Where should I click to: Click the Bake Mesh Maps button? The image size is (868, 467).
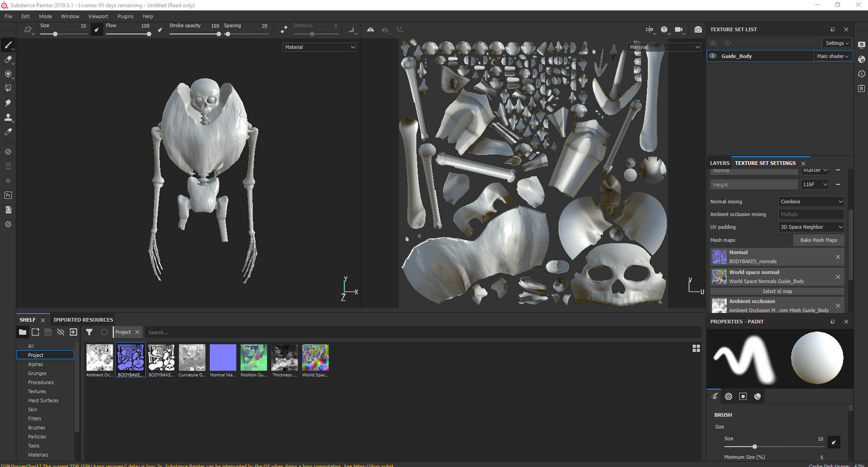[x=818, y=240]
